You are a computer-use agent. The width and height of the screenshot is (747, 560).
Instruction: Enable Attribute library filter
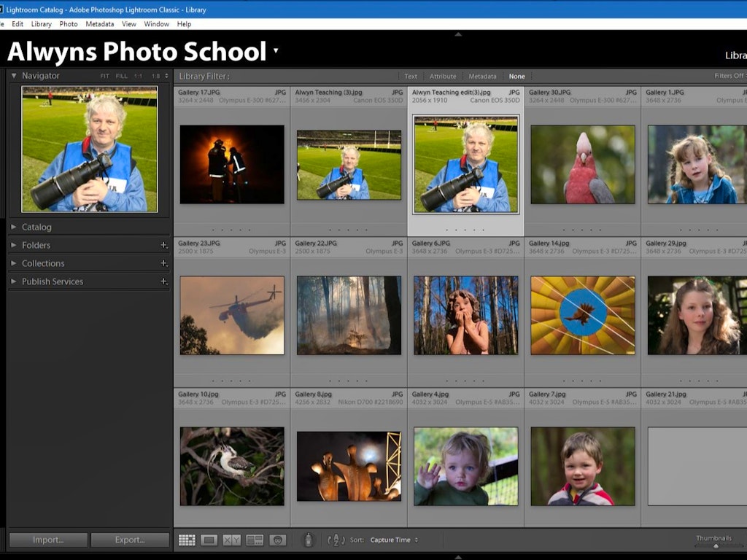[x=443, y=76]
